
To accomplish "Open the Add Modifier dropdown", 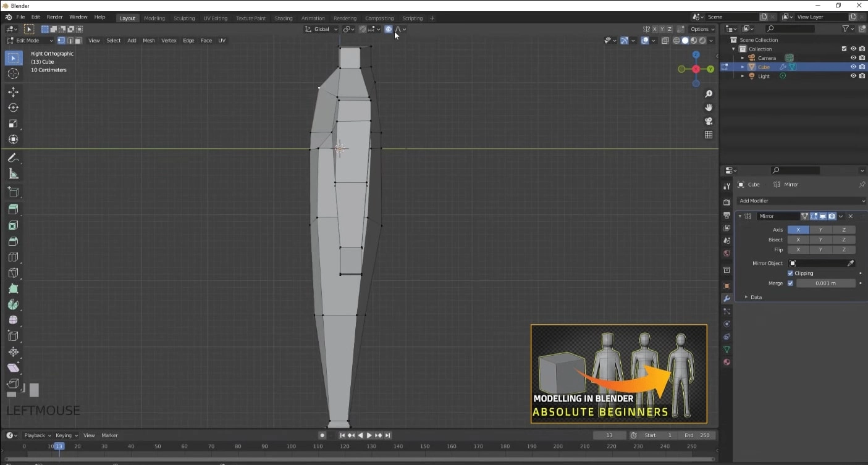I will click(x=800, y=200).
